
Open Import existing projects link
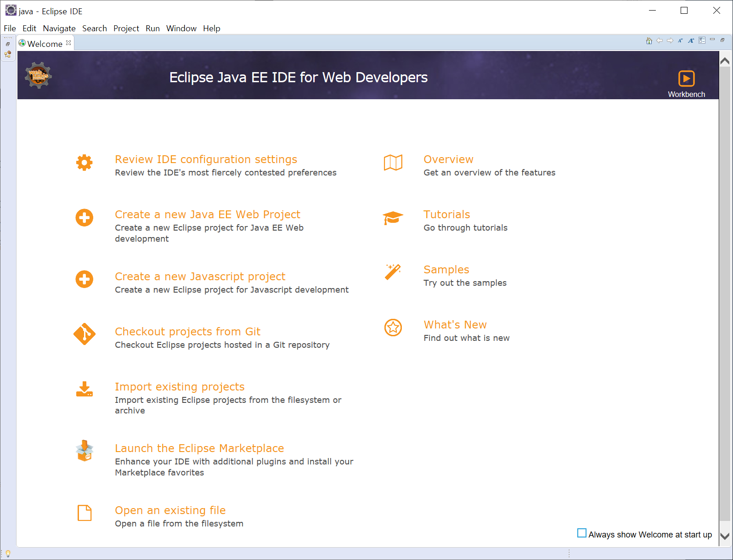click(x=180, y=387)
